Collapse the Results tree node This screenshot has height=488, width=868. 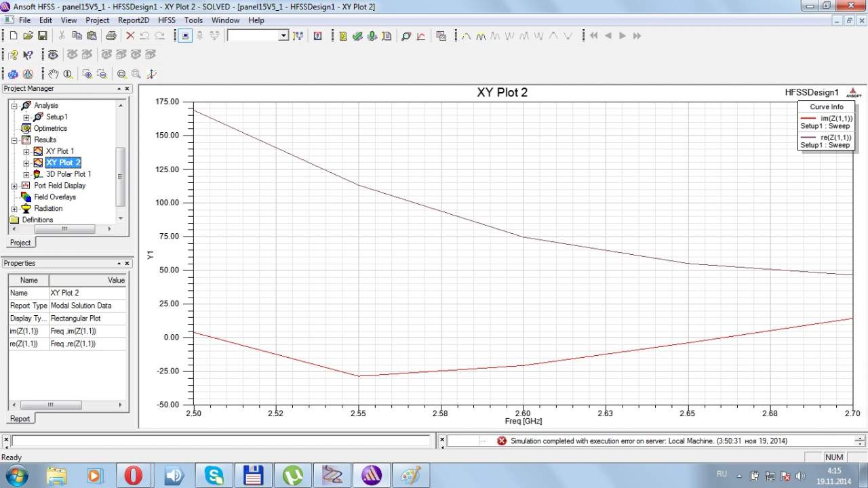click(14, 140)
